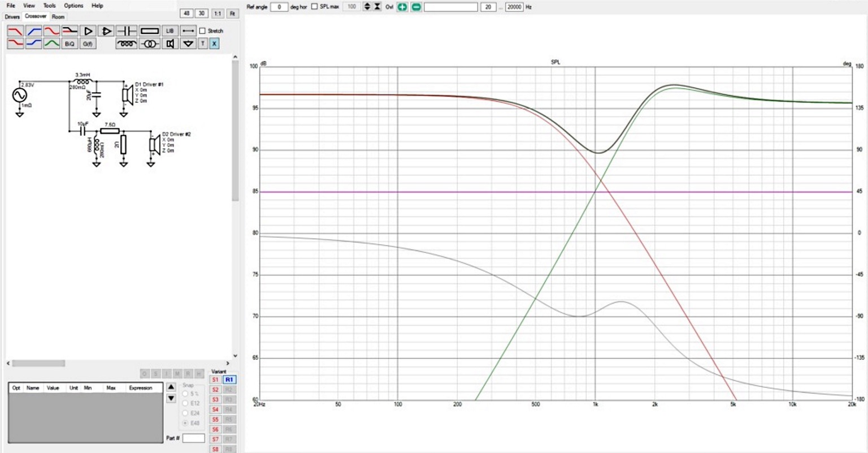Image resolution: width=868 pixels, height=453 pixels.
Task: Click the 48 grid size field
Action: (186, 13)
